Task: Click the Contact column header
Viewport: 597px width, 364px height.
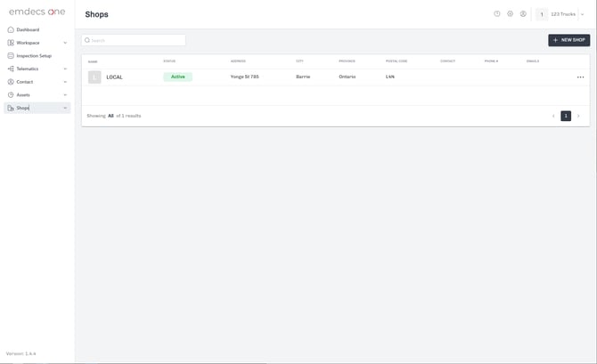Action: pos(447,61)
